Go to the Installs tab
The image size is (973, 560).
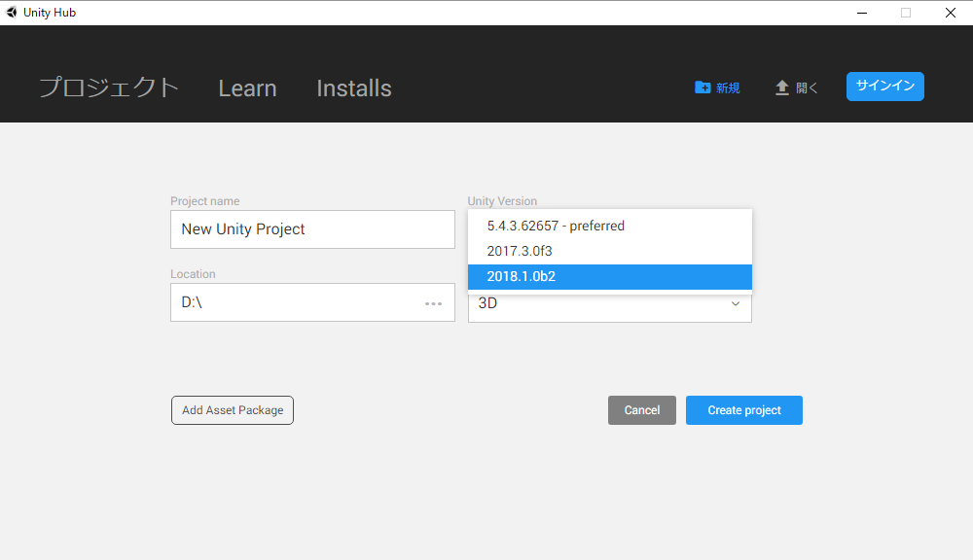click(x=354, y=88)
